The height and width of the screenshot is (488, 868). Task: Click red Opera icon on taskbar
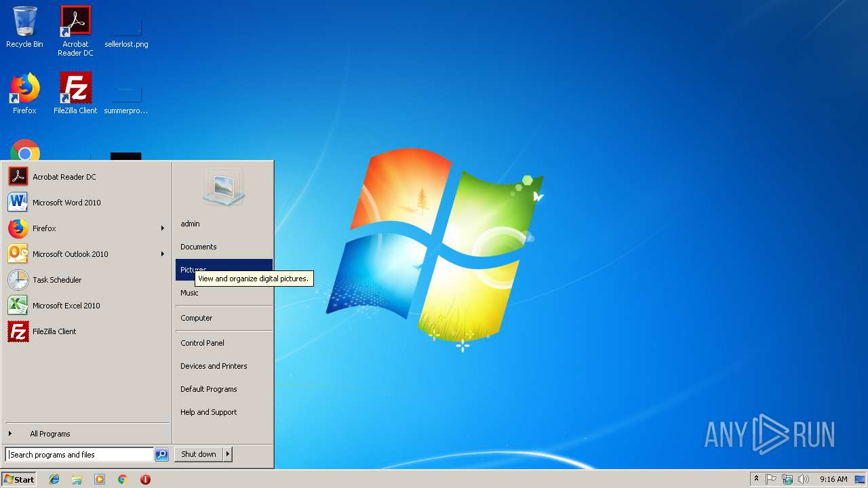145,479
